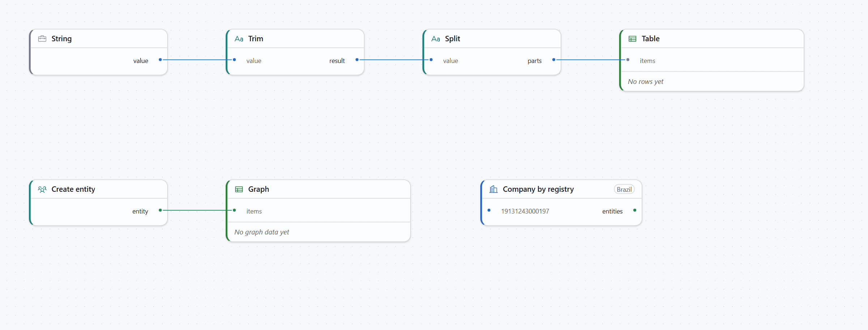Click the 'value' input label in Trim
Viewport: 868px width, 330px height.
tap(254, 61)
